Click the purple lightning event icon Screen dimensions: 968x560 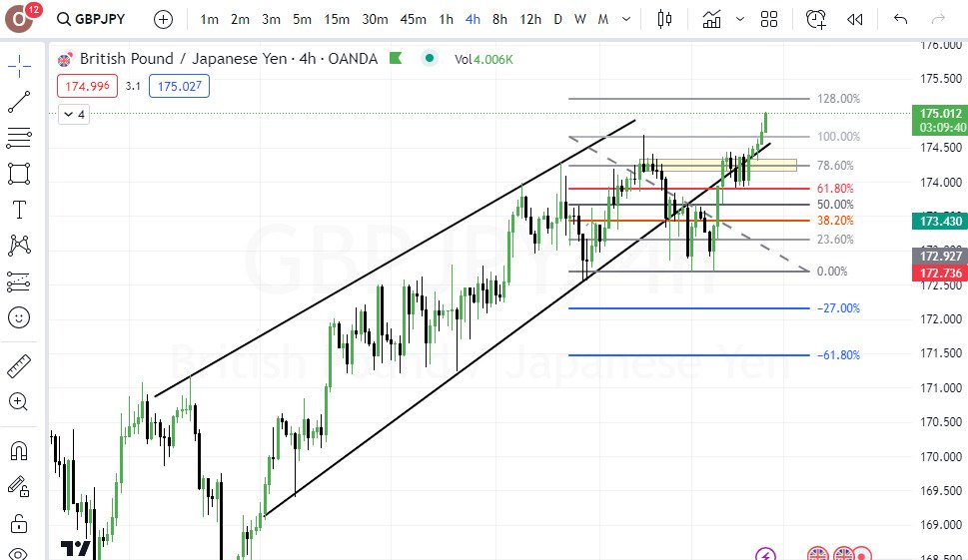[x=766, y=554]
